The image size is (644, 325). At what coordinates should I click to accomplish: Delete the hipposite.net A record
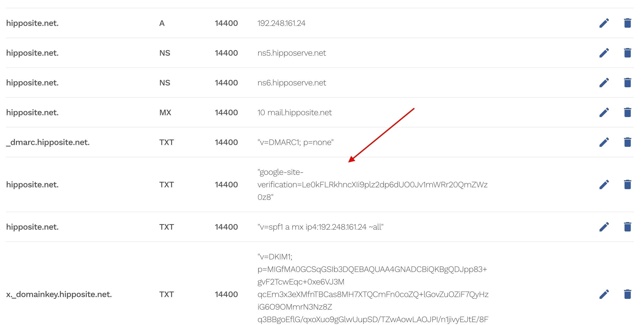click(x=627, y=23)
